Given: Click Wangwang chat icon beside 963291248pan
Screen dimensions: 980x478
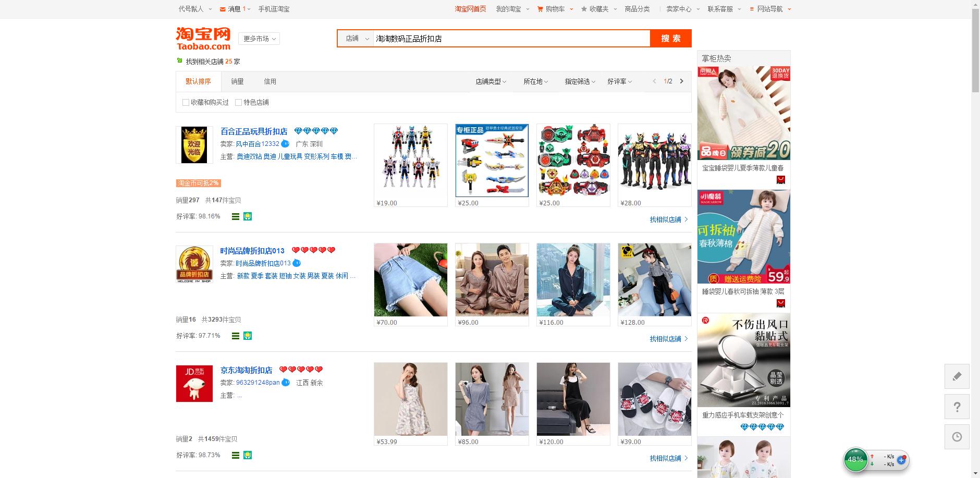Looking at the screenshot, I should 286,383.
